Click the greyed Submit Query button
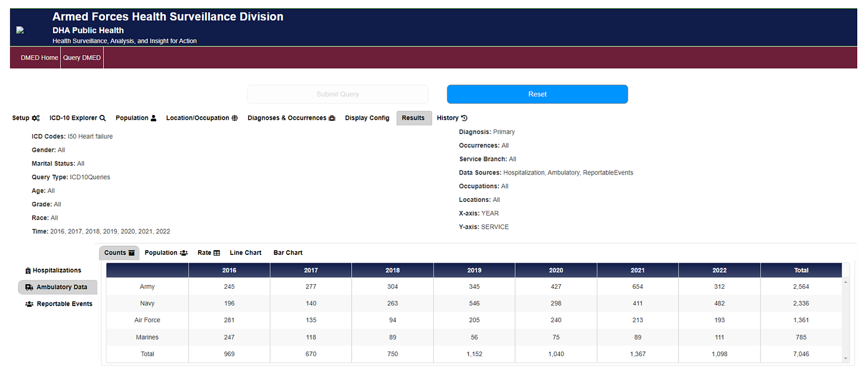868x380 pixels. point(337,94)
